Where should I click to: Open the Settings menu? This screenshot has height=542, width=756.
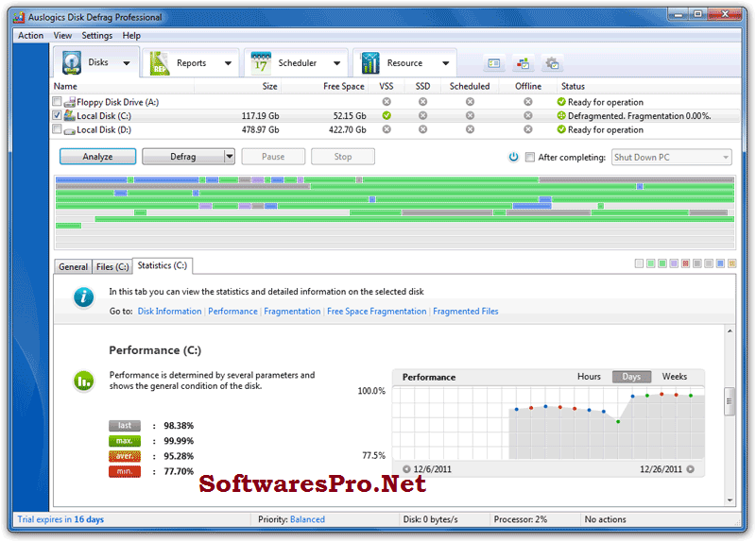click(97, 36)
